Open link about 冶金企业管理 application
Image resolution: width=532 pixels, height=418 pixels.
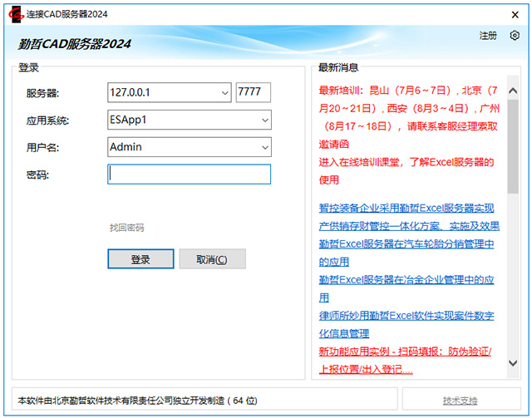click(x=406, y=289)
